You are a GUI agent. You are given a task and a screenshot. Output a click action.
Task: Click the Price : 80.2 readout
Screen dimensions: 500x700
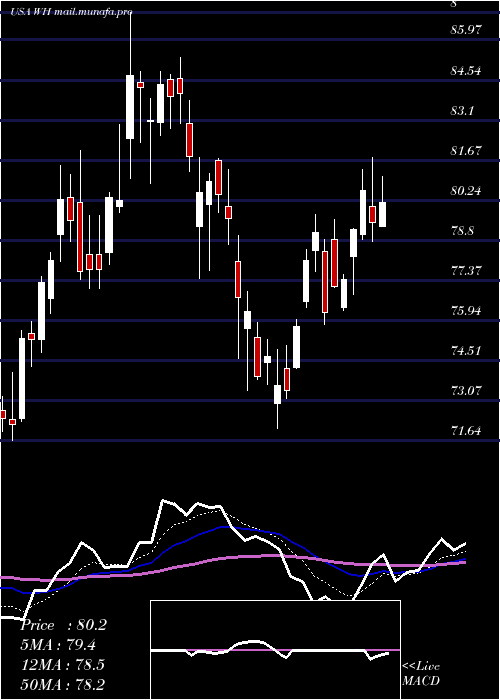point(63,625)
